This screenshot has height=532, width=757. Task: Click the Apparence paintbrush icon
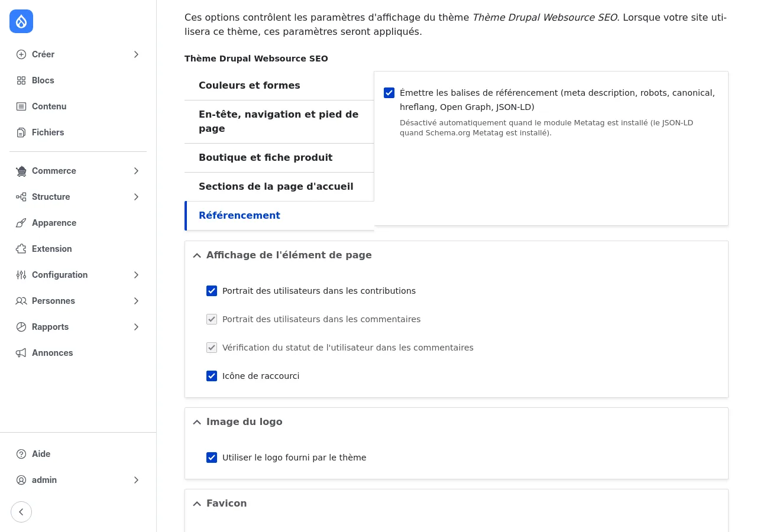(x=21, y=223)
